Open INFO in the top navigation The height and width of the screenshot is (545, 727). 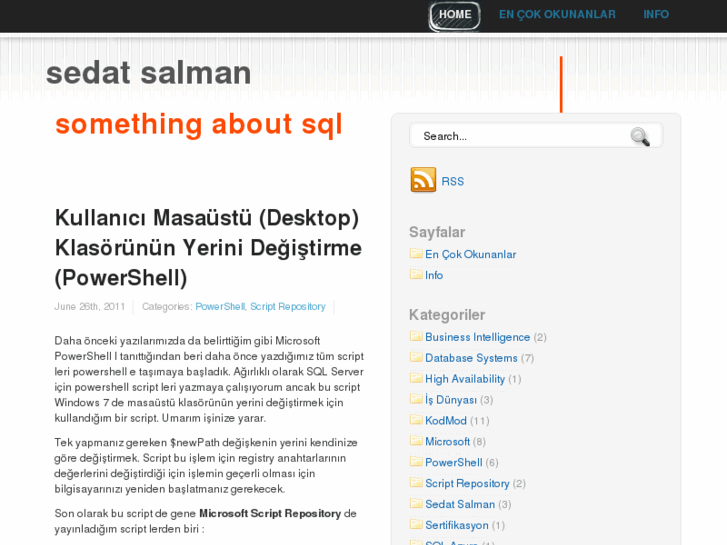point(656,14)
